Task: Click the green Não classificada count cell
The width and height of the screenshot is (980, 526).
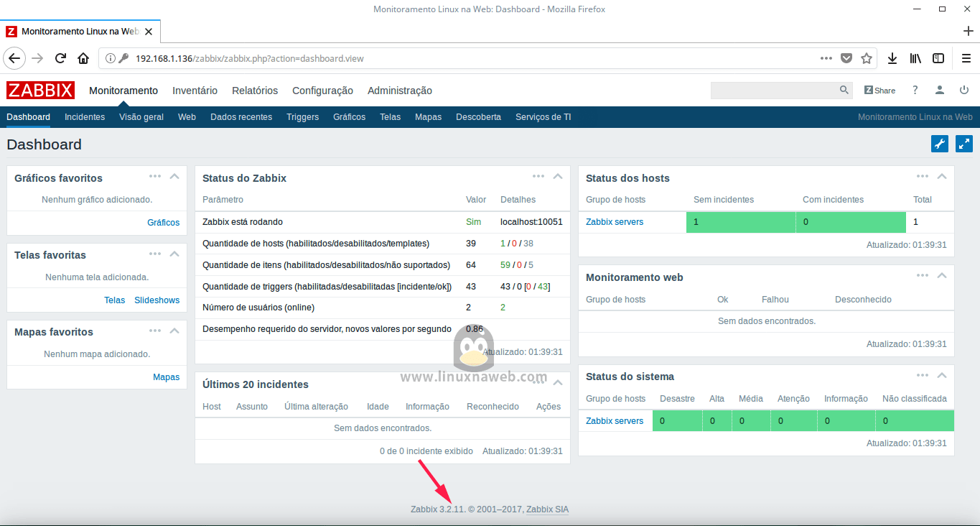Action: click(915, 421)
